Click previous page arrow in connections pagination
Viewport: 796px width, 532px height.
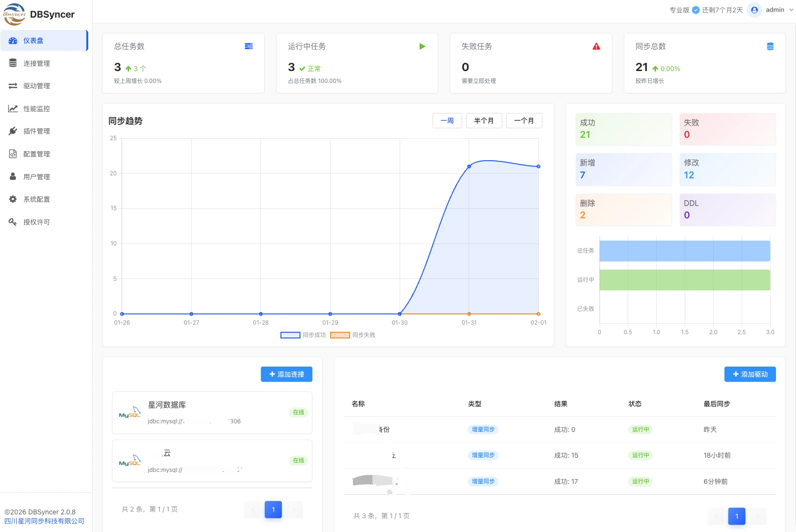pyautogui.click(x=252, y=510)
